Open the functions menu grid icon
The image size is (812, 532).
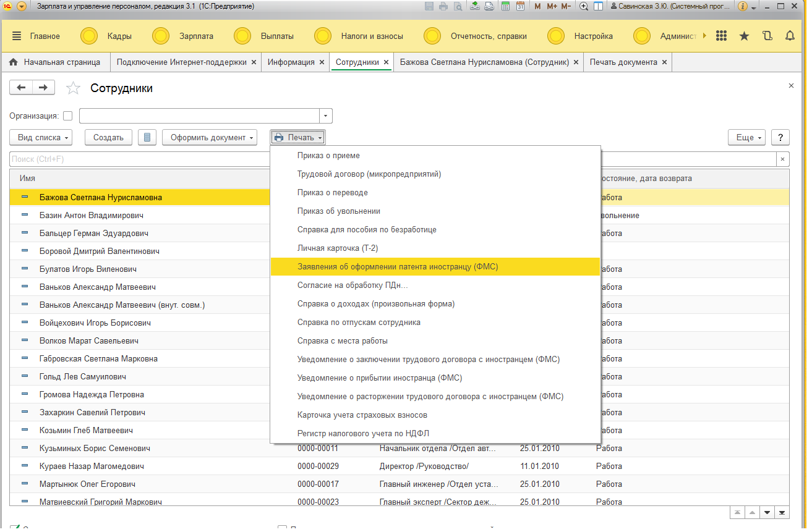721,36
